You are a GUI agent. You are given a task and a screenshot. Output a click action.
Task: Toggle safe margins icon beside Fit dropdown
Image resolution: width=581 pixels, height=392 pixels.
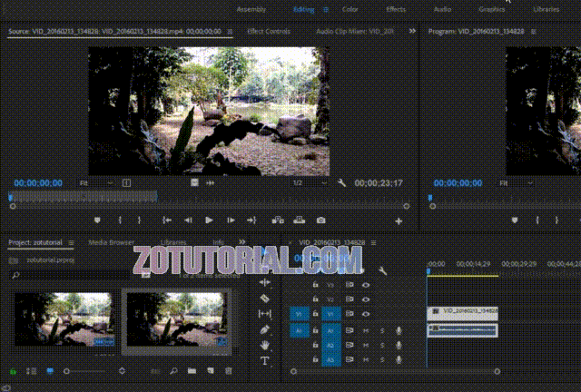(126, 183)
